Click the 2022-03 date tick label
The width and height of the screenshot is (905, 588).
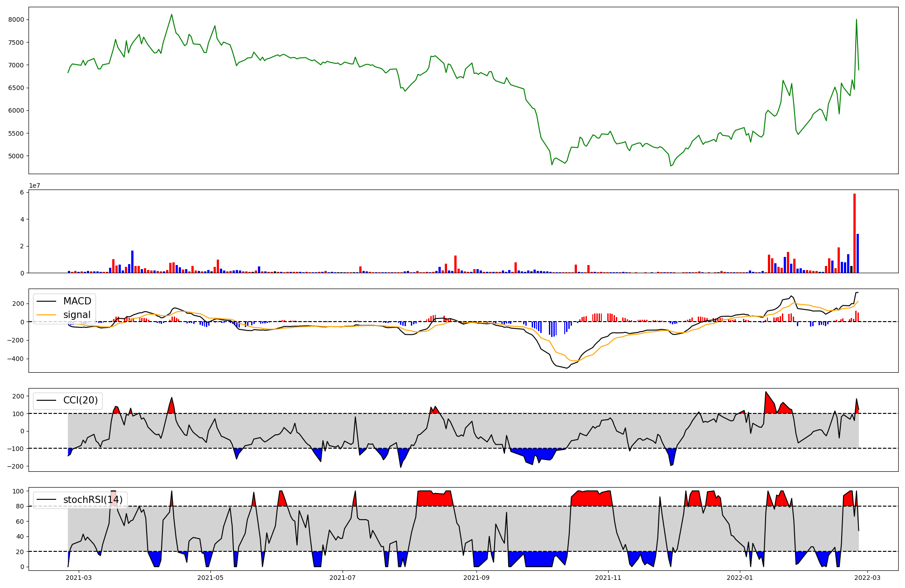tap(867, 578)
